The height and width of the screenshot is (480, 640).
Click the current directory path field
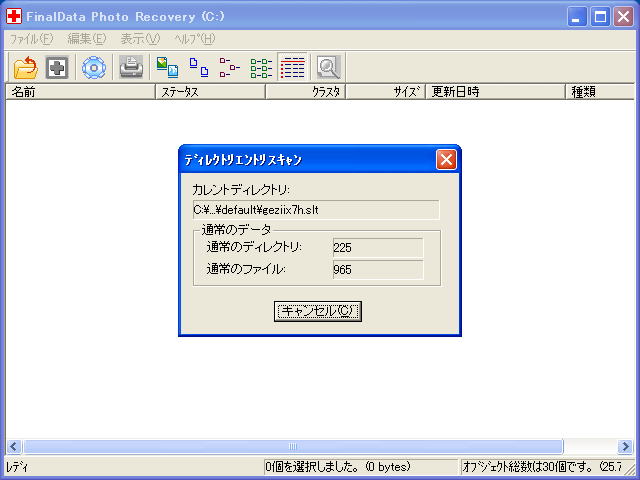[316, 210]
